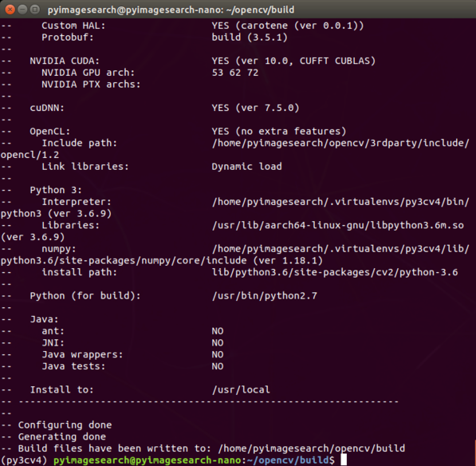Image resolution: width=476 pixels, height=466 pixels.
Task: Select the 'OpenCL:' label
Action: [x=50, y=131]
